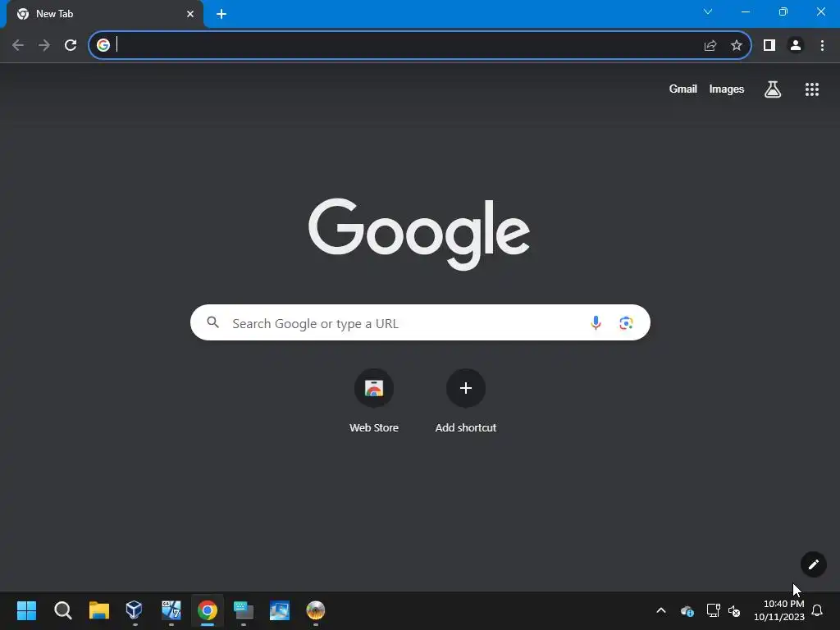
Task: Open Chrome's three-dot menu
Action: [x=822, y=45]
